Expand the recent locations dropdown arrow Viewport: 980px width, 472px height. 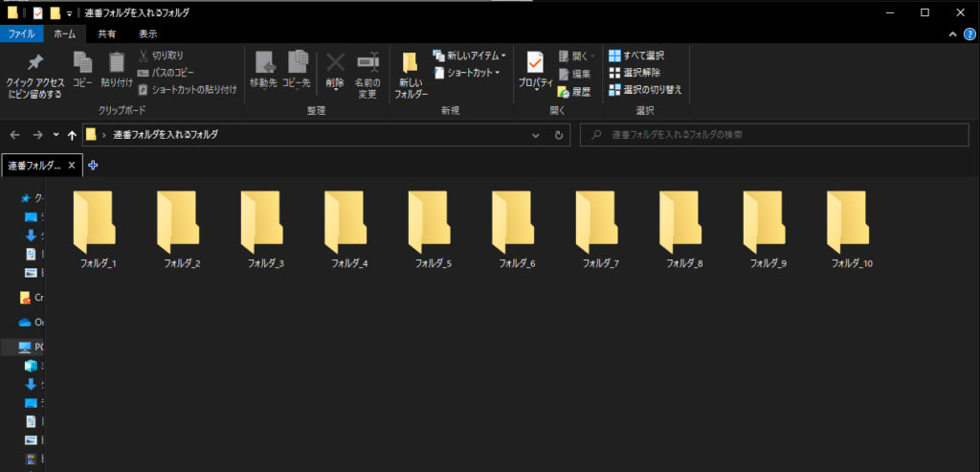coord(56,135)
